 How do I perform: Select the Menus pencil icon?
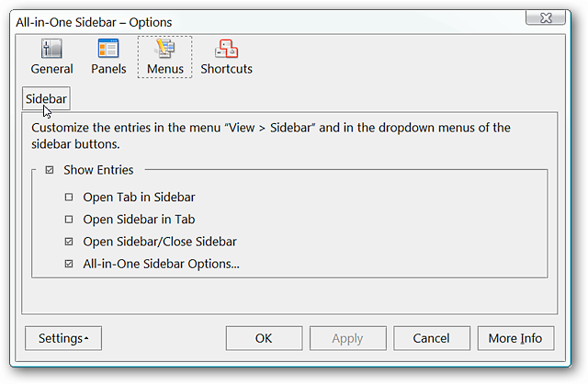pyautogui.click(x=165, y=49)
